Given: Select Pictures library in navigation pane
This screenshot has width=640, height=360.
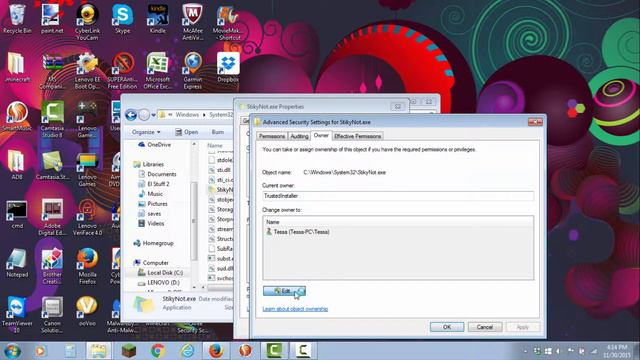Looking at the screenshot, I should (x=153, y=204).
